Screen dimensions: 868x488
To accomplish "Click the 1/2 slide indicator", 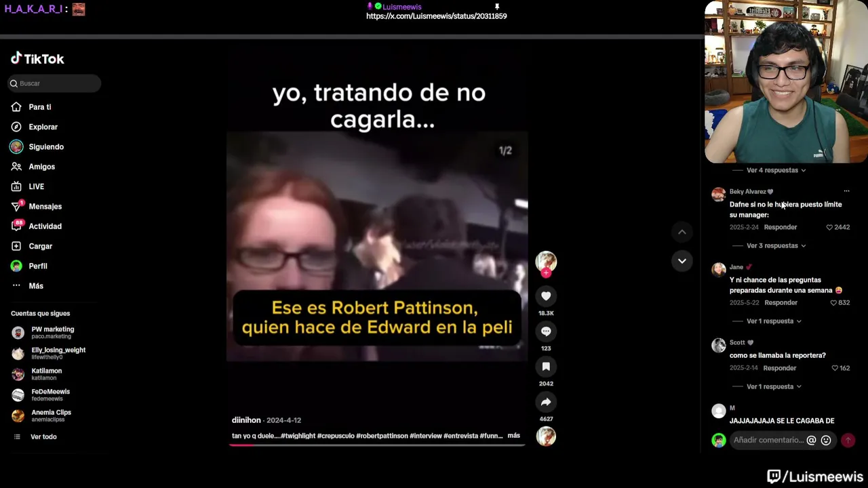I will 505,150.
